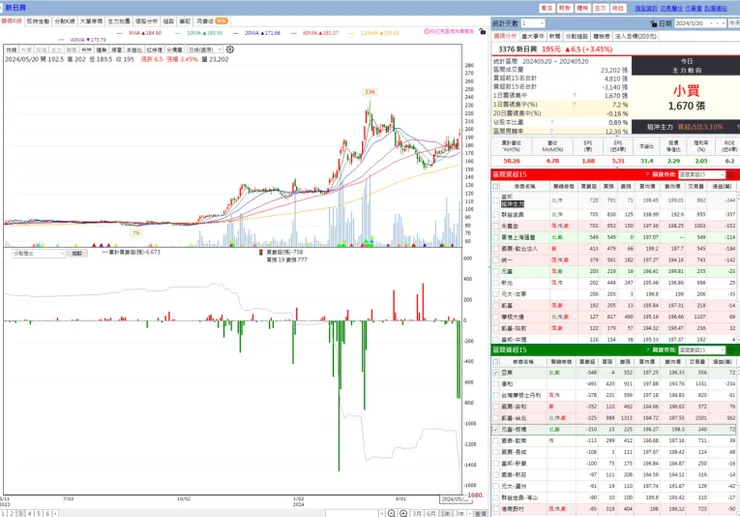
Task: Open the 統計天數 dropdown
Action: coord(533,23)
